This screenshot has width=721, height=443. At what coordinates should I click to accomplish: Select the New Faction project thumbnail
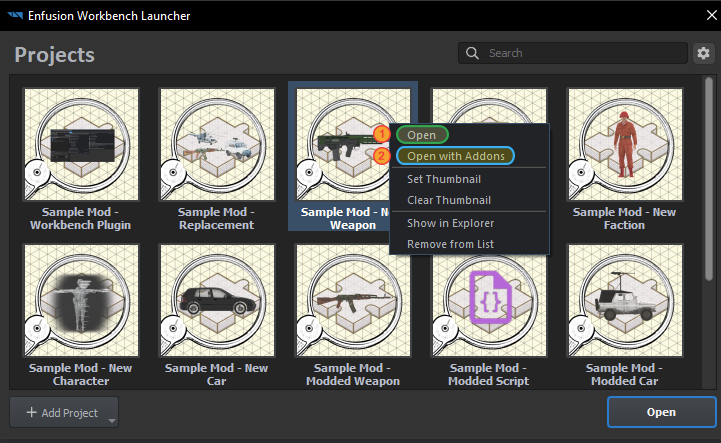click(x=625, y=144)
